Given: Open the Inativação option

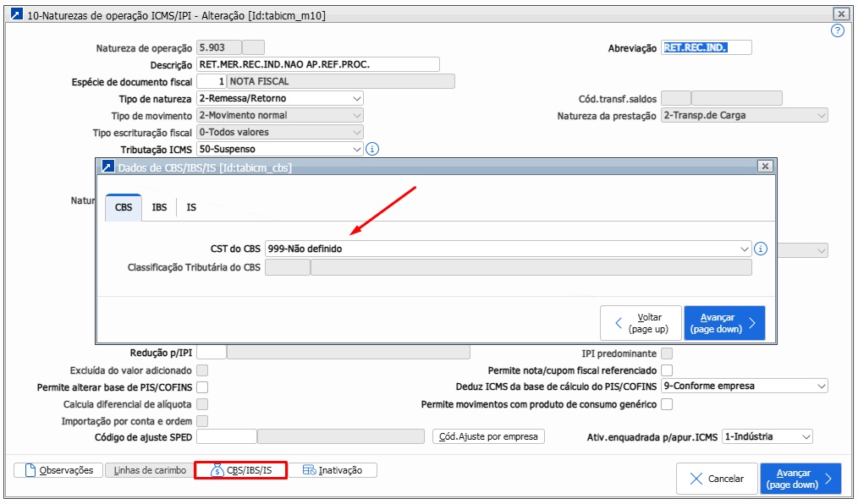Looking at the screenshot, I should click(333, 470).
